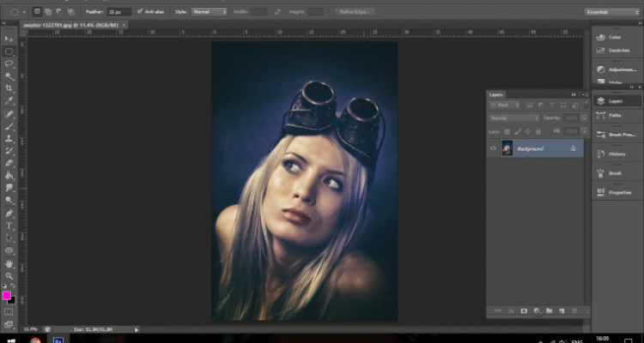644x343 pixels.
Task: Choose Subtract from selection mode
Action: pos(59,11)
